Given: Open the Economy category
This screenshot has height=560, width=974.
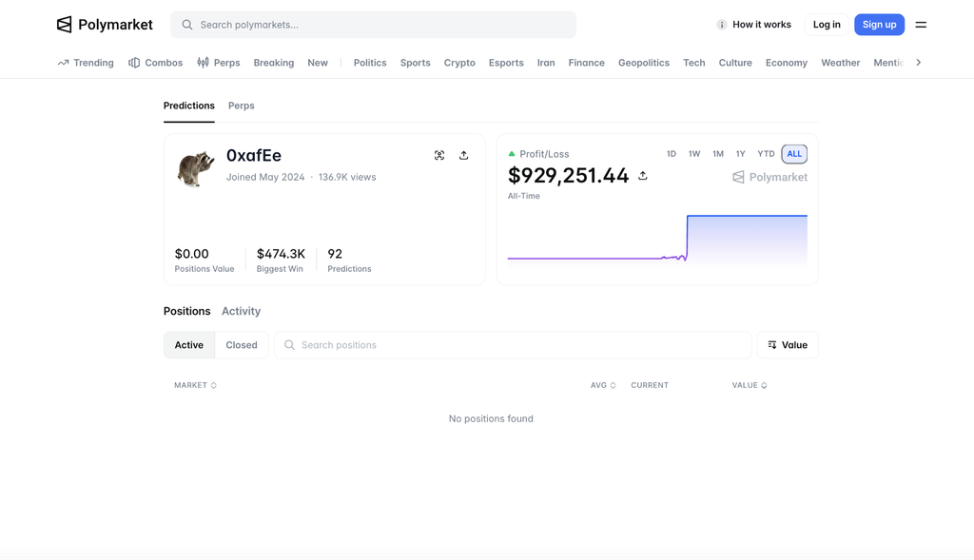Looking at the screenshot, I should (787, 63).
